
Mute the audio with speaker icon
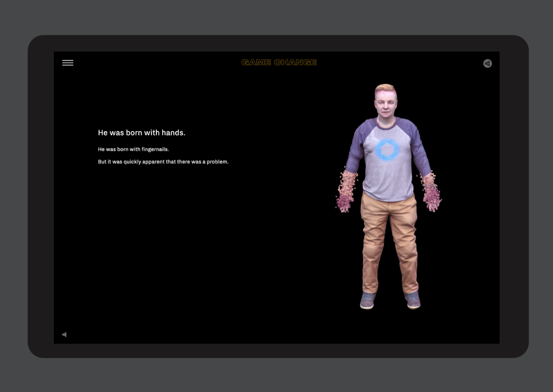65,335
